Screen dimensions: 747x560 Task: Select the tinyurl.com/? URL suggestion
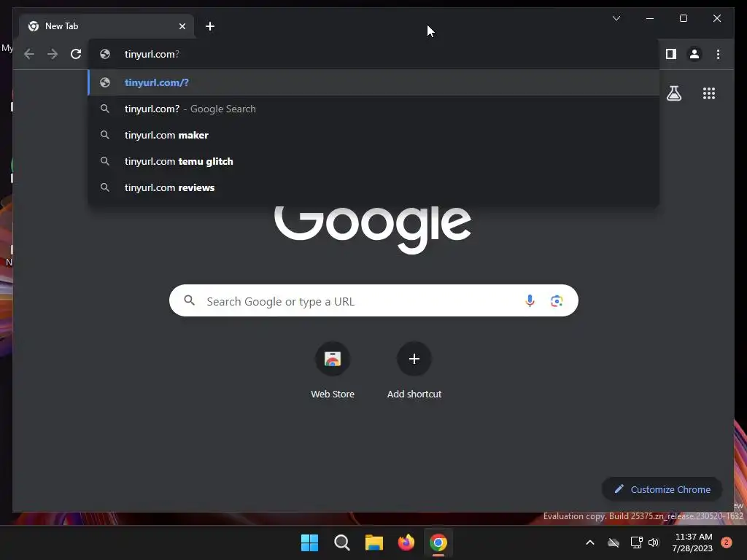click(x=373, y=82)
